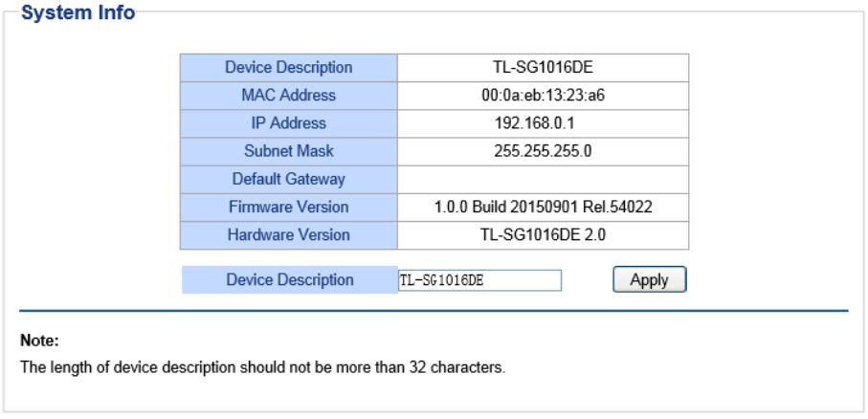Click the 32 characters length note text
Viewport: 868px width, 419px height.
point(262,368)
